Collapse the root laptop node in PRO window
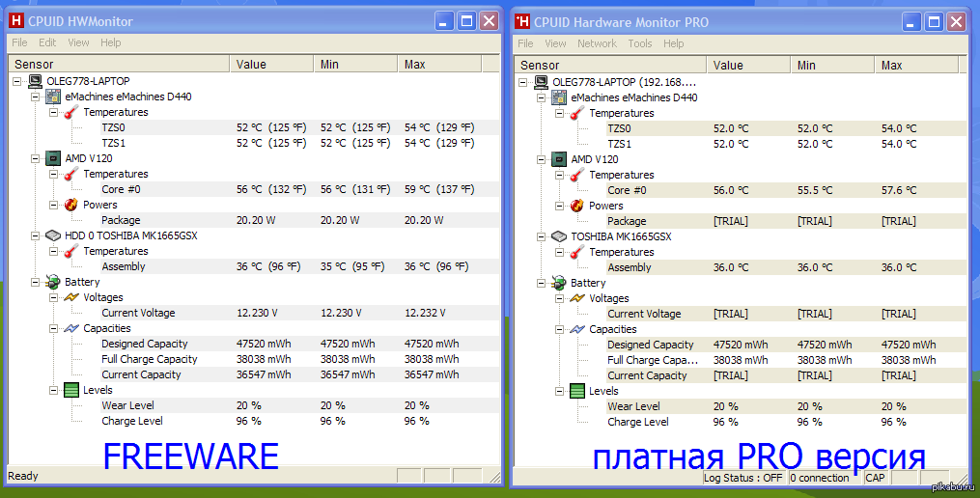This screenshot has width=980, height=498. (x=522, y=82)
